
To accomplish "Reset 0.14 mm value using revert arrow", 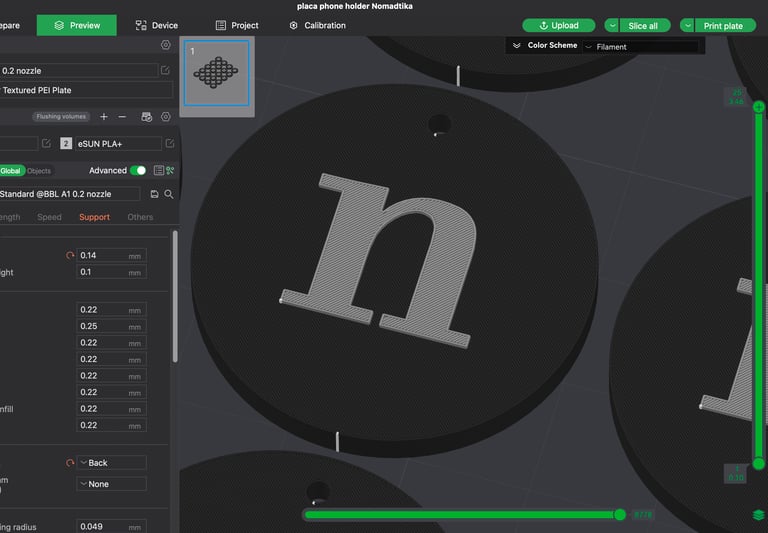I will 69,256.
